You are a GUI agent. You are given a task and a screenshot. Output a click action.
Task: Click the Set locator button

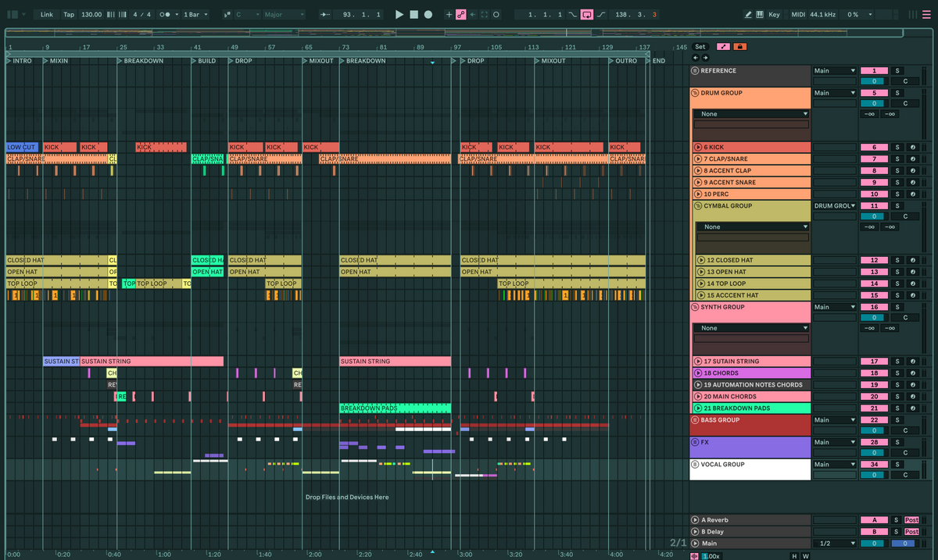tap(700, 46)
